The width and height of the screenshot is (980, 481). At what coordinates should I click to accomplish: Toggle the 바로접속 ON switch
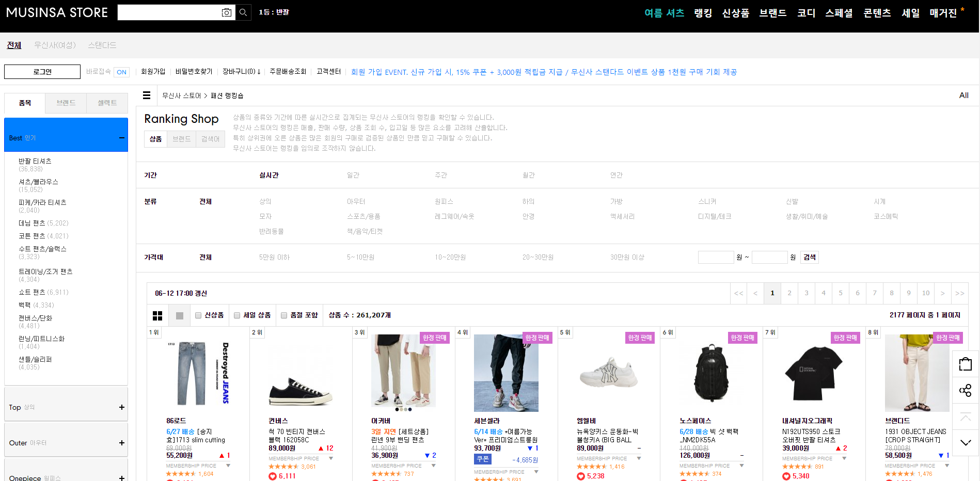tap(121, 72)
